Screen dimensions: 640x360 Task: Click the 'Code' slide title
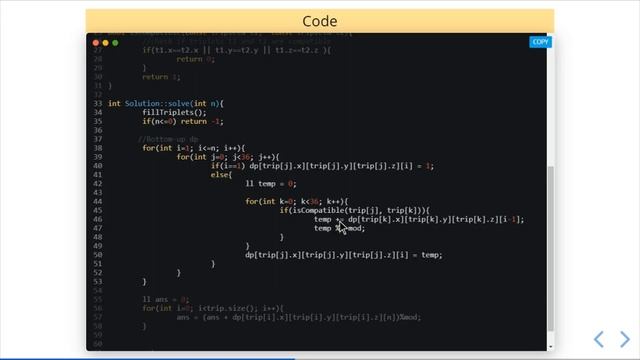coord(320,21)
